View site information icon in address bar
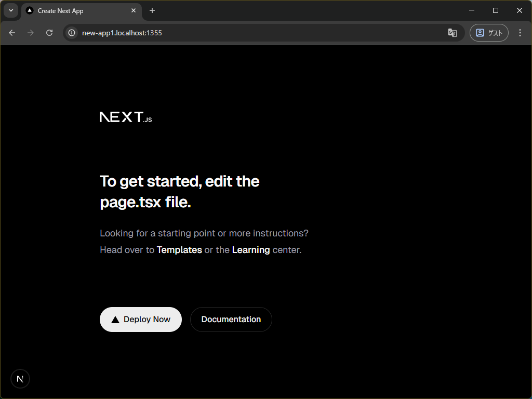The width and height of the screenshot is (532, 399). point(72,33)
